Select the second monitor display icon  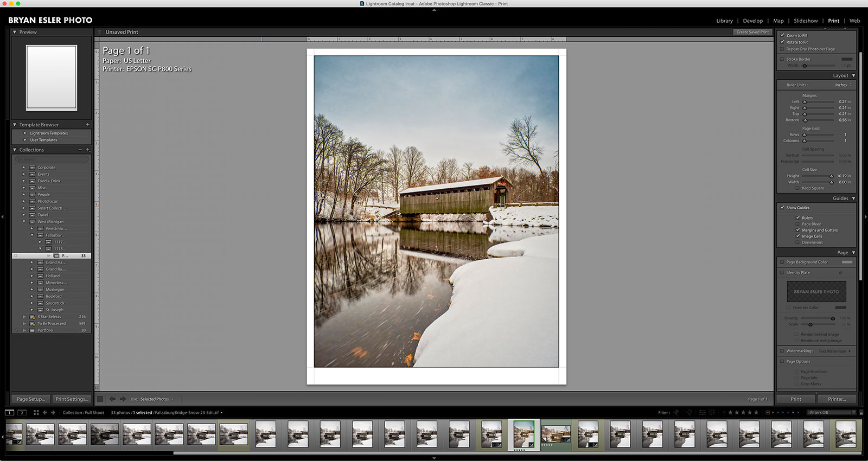click(22, 413)
